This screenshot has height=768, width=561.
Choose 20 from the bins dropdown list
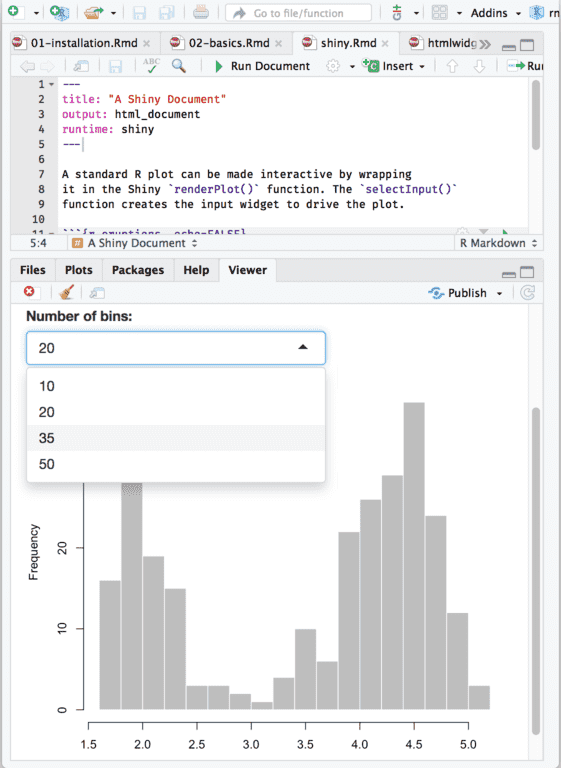[x=176, y=412]
